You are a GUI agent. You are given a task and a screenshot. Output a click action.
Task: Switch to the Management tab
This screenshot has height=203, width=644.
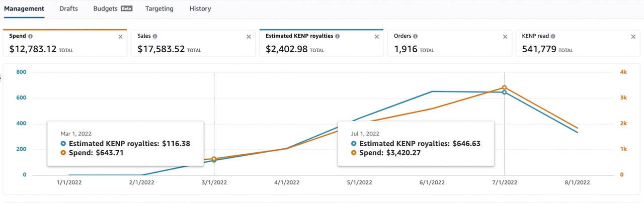coord(24,9)
